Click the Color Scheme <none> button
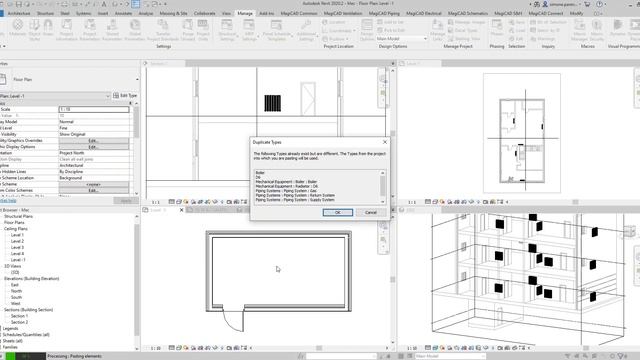Image resolution: width=640 pixels, height=360 pixels. [x=93, y=184]
